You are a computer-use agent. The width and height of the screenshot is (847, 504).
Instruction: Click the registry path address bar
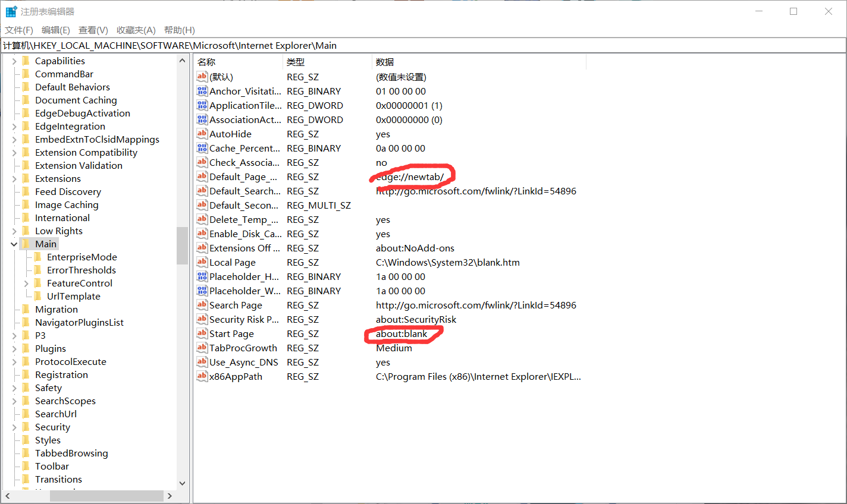pyautogui.click(x=424, y=45)
